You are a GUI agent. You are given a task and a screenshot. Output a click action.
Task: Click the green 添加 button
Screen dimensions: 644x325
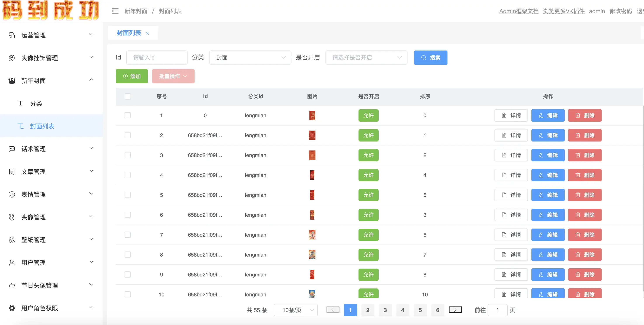(x=132, y=76)
